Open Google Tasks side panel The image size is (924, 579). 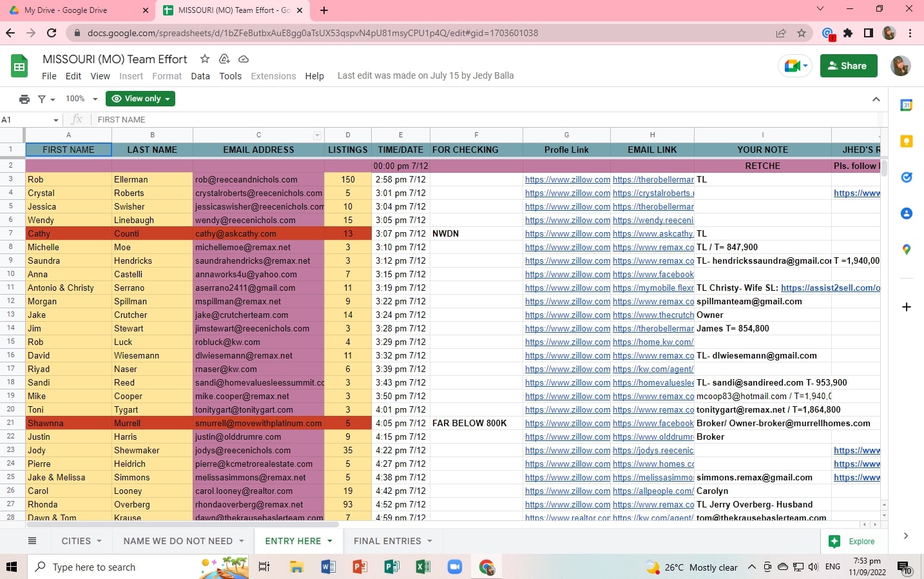907,177
